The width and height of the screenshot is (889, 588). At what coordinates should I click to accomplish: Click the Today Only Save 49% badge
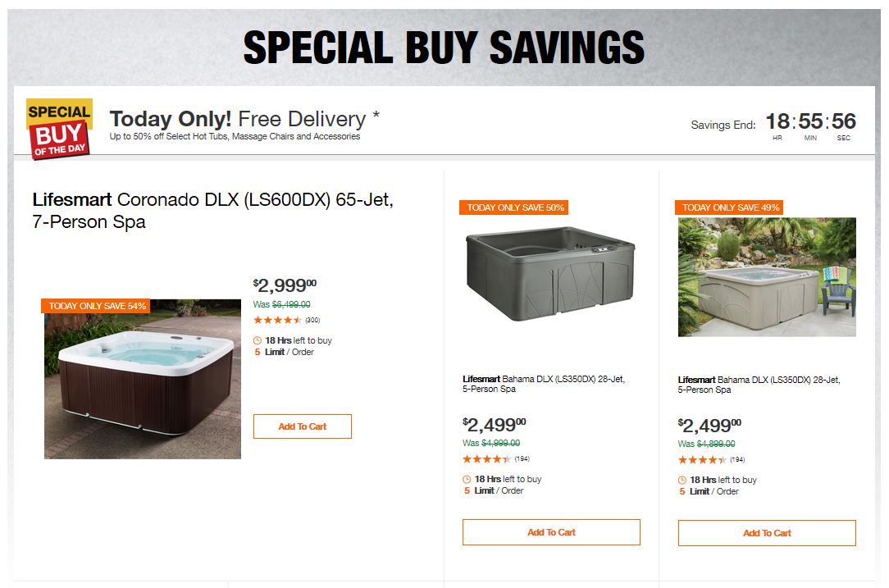point(730,207)
